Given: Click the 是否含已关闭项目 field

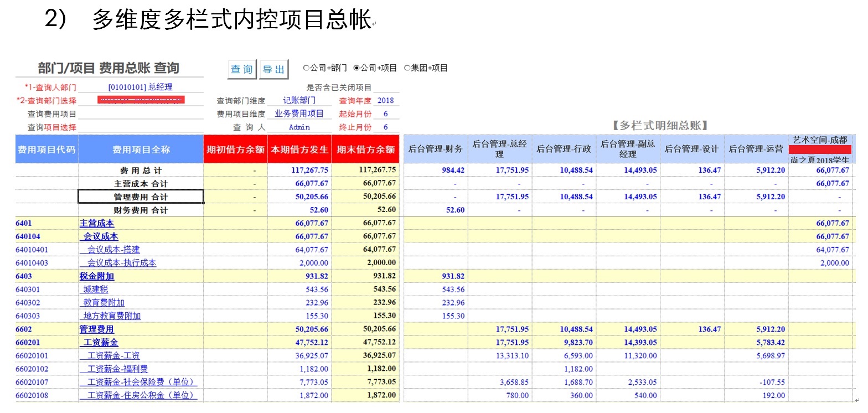Looking at the screenshot, I should pos(386,87).
